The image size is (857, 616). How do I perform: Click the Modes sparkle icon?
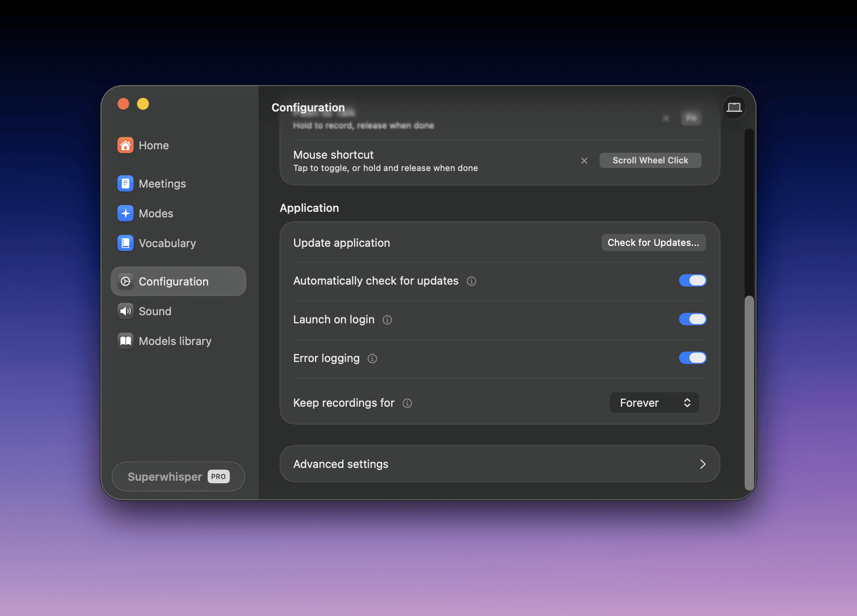125,214
